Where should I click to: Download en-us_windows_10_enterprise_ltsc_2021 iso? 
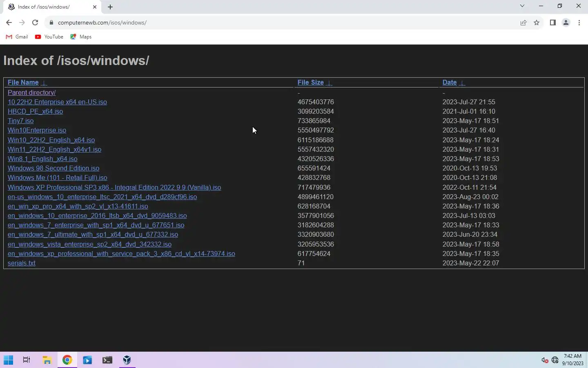point(102,197)
